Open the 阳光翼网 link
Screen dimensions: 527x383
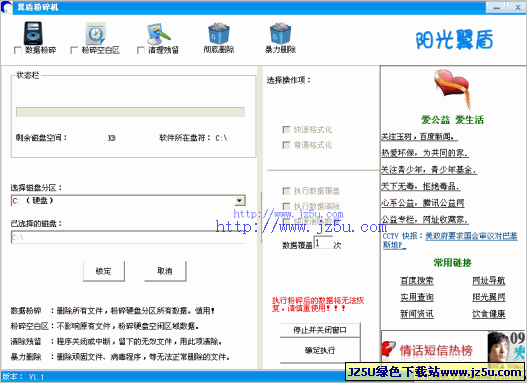pos(489,297)
